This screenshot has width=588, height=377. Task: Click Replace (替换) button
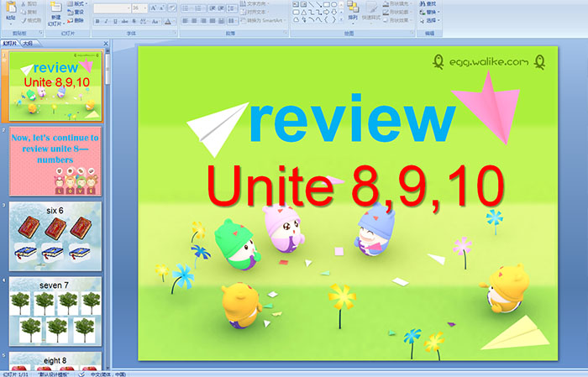point(430,12)
